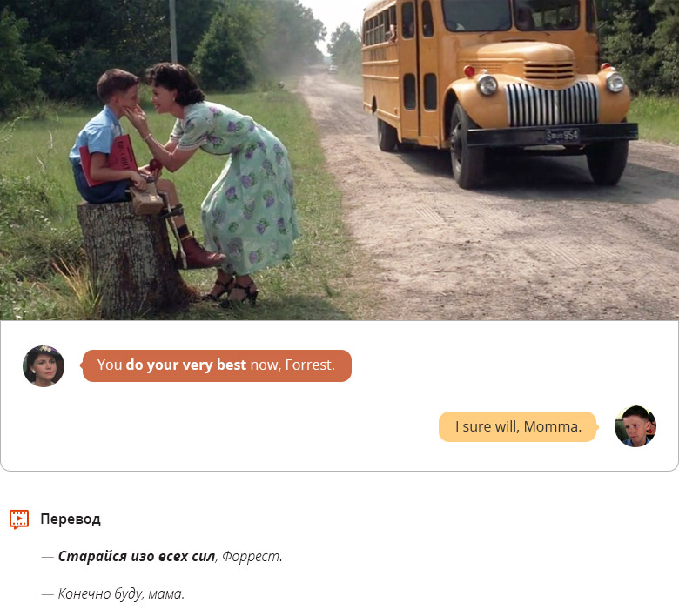Click the yellow school bus in image
Image resolution: width=679 pixels, height=616 pixels.
click(498, 93)
